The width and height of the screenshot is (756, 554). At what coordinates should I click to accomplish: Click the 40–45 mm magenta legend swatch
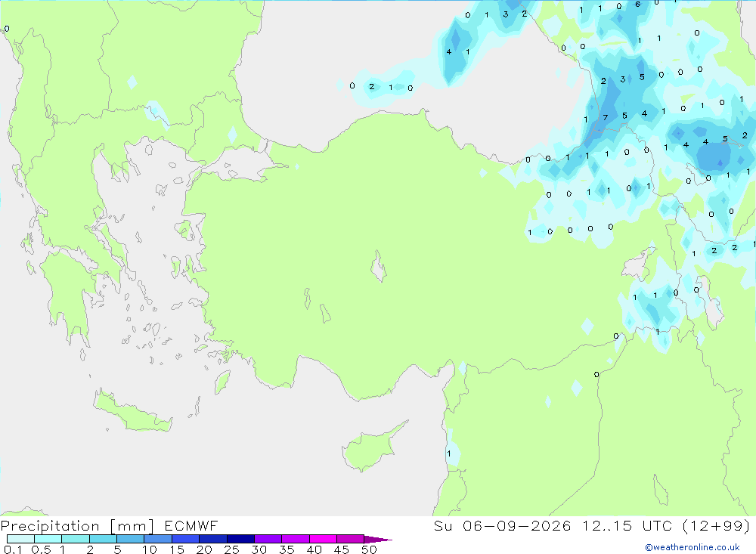323,539
